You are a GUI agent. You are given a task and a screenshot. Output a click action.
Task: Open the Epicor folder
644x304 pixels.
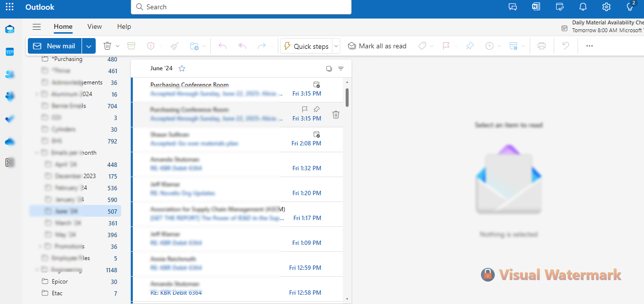(76, 282)
